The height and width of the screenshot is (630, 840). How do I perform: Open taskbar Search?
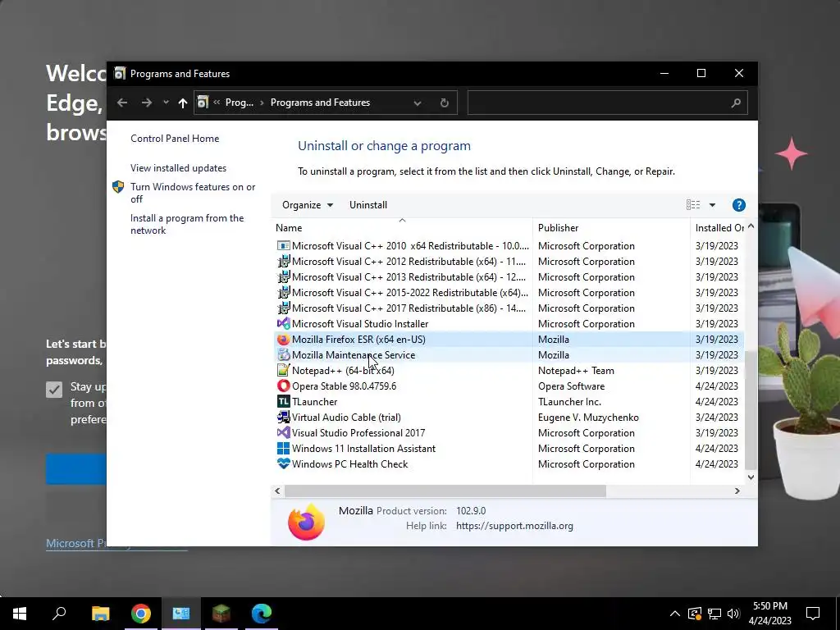(x=59, y=614)
